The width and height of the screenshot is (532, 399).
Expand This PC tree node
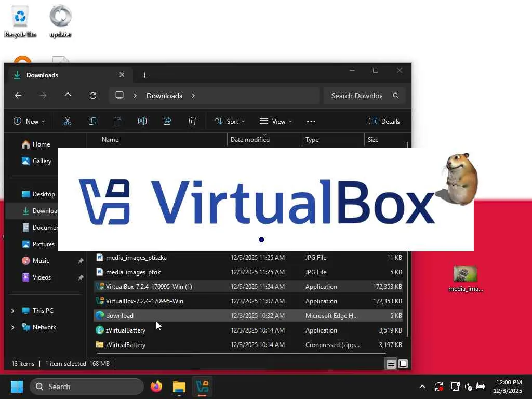pos(12,311)
